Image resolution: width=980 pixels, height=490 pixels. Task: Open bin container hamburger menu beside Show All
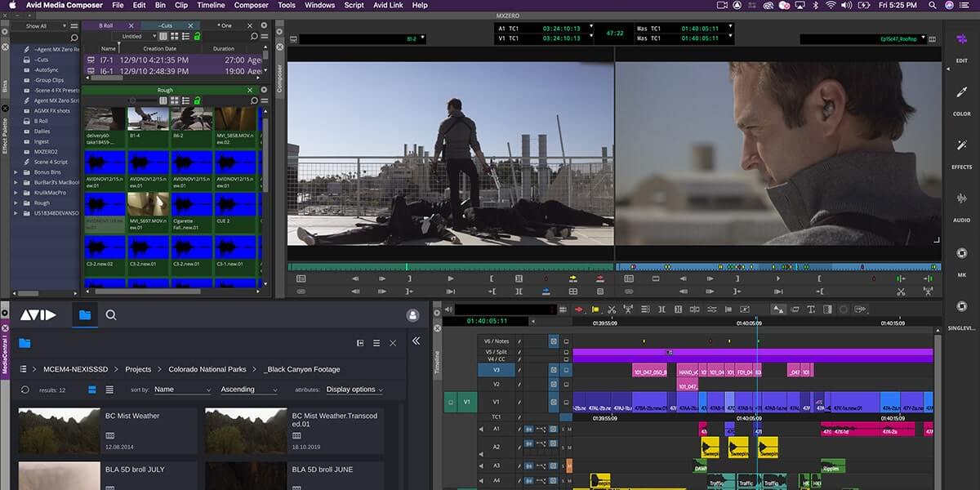click(73, 26)
